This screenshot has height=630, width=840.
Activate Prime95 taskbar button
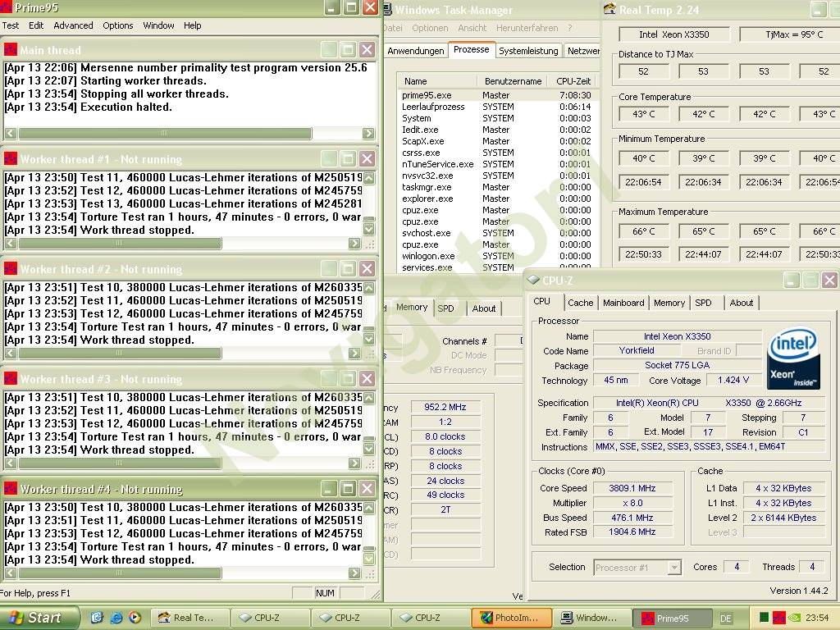(672, 618)
